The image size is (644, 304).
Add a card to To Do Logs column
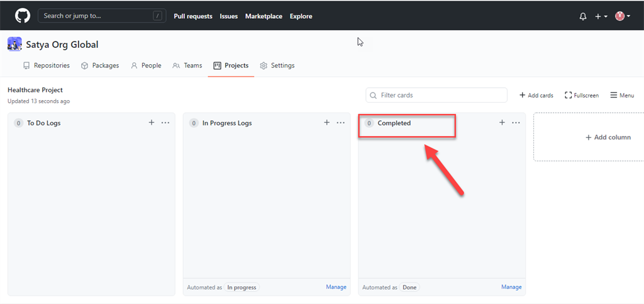tap(152, 123)
